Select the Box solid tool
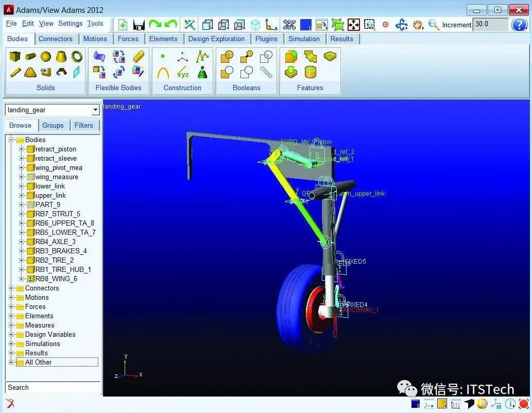532x413 pixels. [14, 56]
